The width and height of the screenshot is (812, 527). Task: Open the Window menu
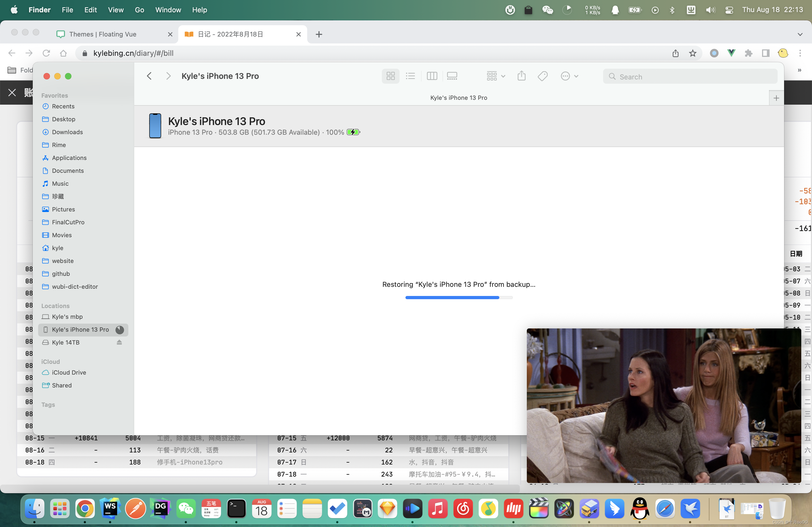(168, 10)
